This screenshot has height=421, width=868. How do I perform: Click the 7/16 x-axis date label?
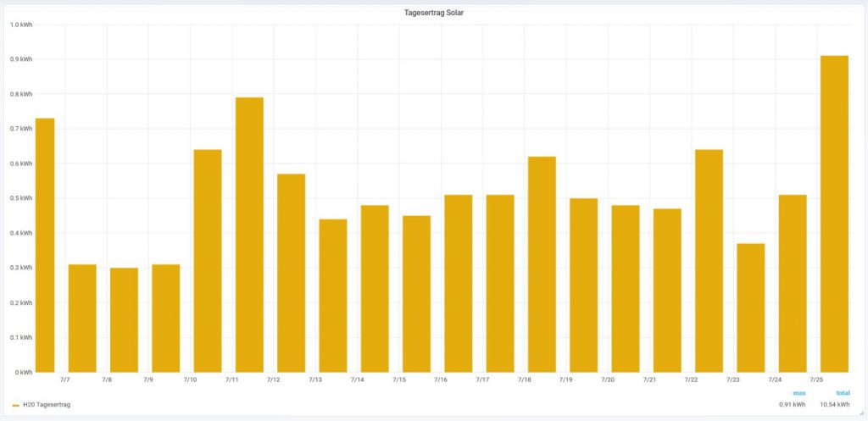440,379
